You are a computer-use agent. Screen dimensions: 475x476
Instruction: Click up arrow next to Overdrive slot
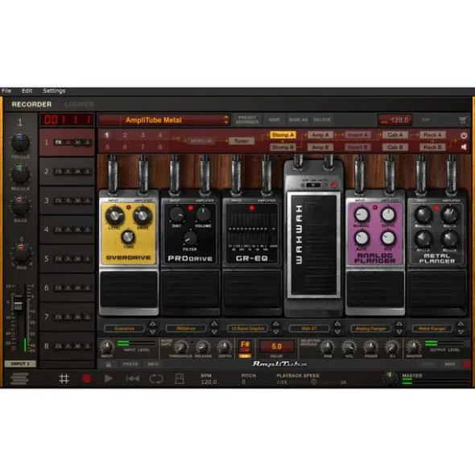153,324
